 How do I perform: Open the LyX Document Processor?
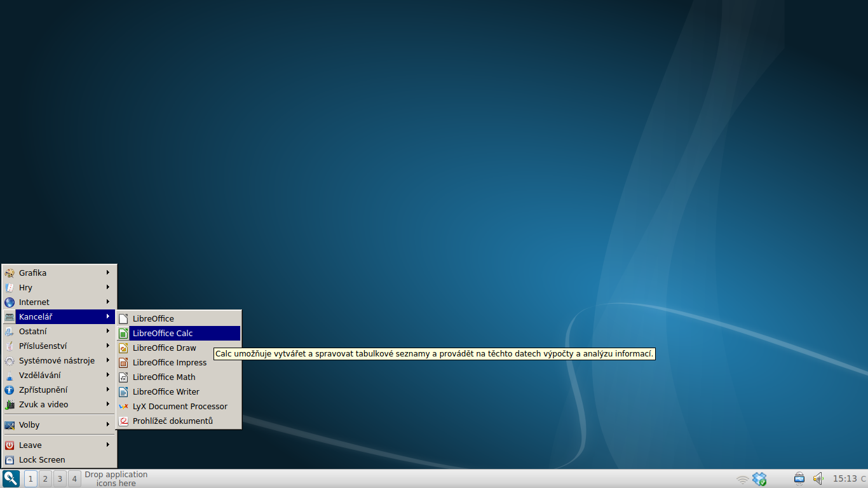point(180,406)
